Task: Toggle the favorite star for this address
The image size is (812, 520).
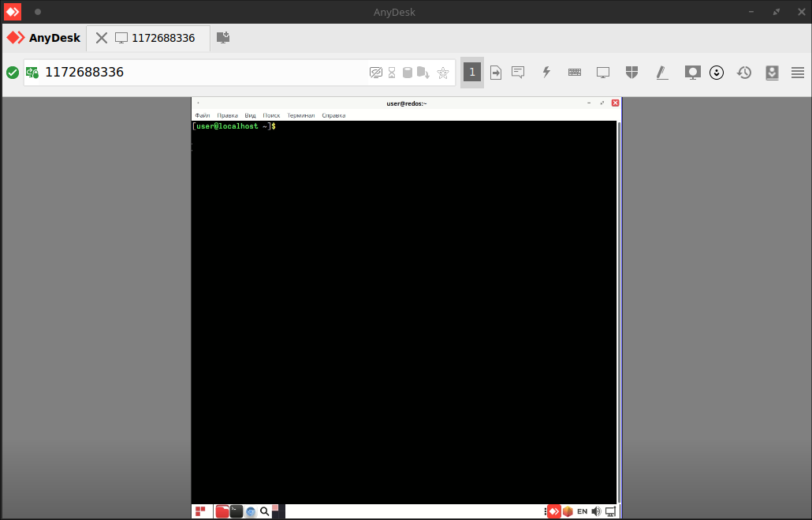Action: point(443,73)
